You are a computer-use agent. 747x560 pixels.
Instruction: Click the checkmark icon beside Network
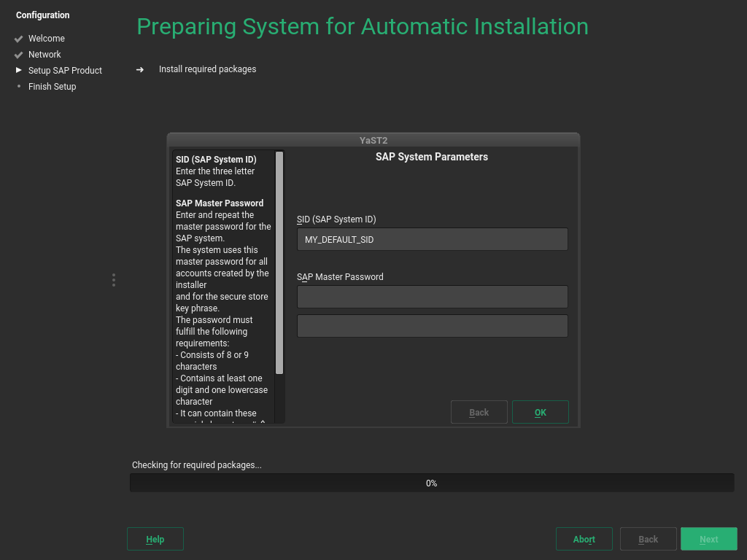tap(17, 54)
